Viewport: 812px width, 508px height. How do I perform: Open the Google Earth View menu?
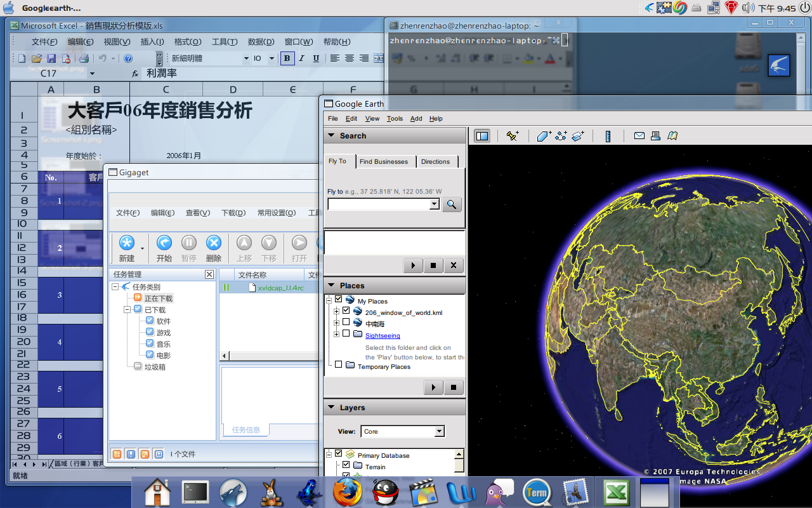(372, 119)
